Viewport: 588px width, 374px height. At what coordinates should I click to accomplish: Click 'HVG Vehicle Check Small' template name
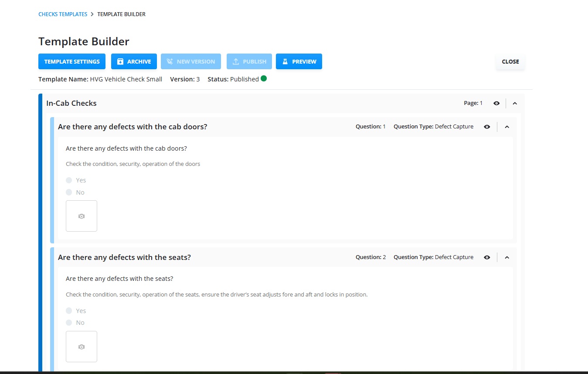coord(126,79)
